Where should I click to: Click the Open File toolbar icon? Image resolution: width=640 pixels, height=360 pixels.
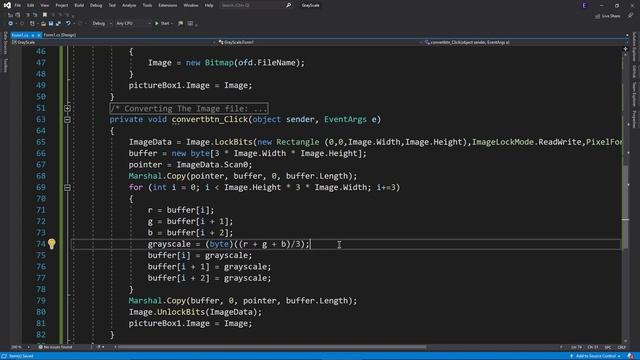click(43, 24)
